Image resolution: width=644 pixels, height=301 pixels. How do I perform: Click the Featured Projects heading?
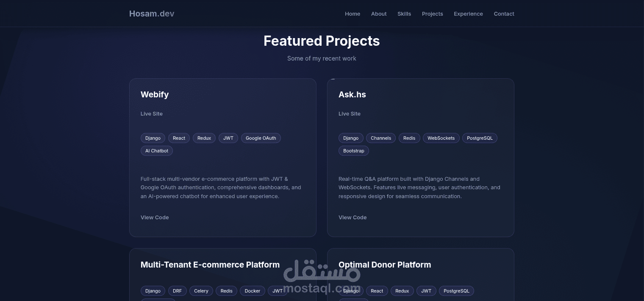(322, 41)
